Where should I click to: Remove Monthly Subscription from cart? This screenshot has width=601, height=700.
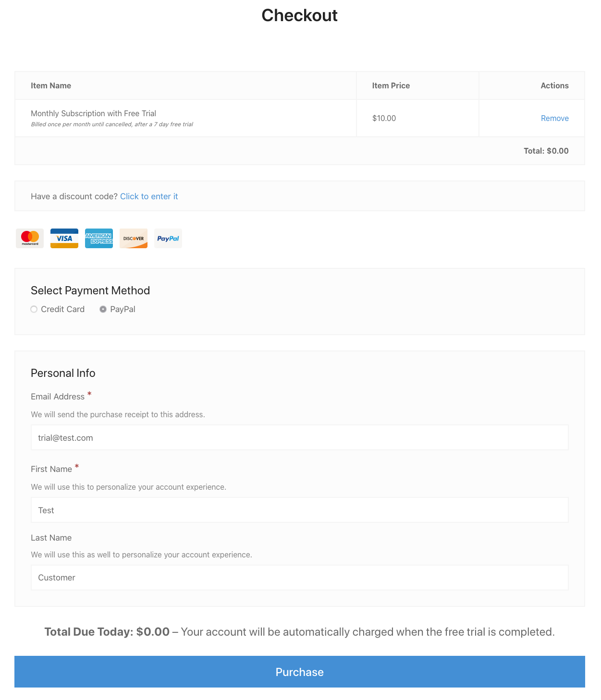coord(554,118)
